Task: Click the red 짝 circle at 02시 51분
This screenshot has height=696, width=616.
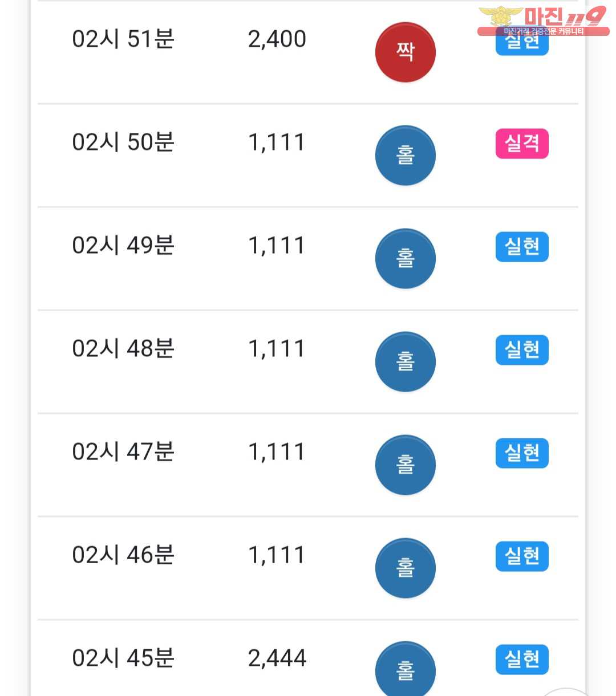Action: pos(405,52)
